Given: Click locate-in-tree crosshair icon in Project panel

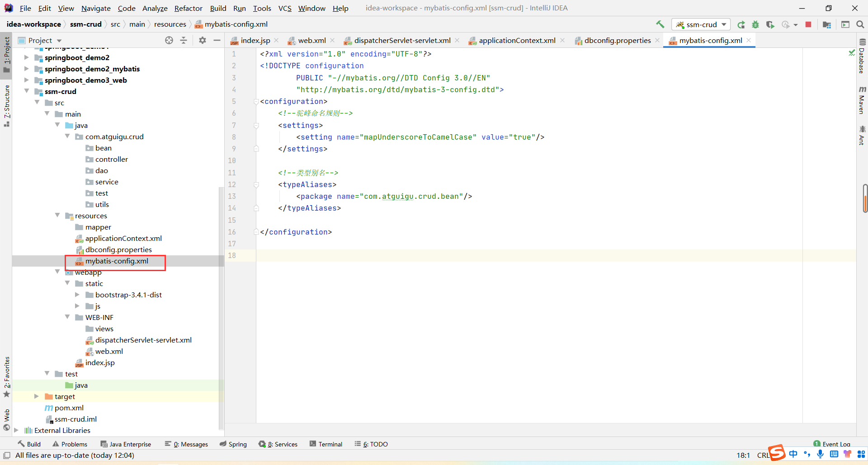Looking at the screenshot, I should click(169, 40).
